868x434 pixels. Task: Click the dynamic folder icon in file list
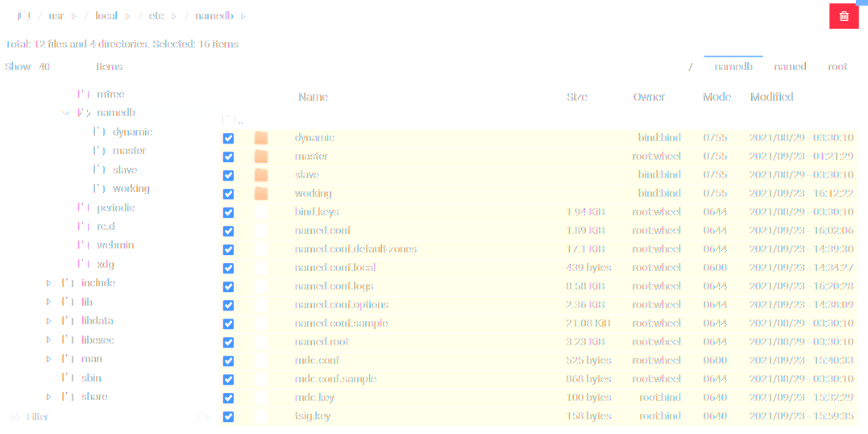point(260,138)
